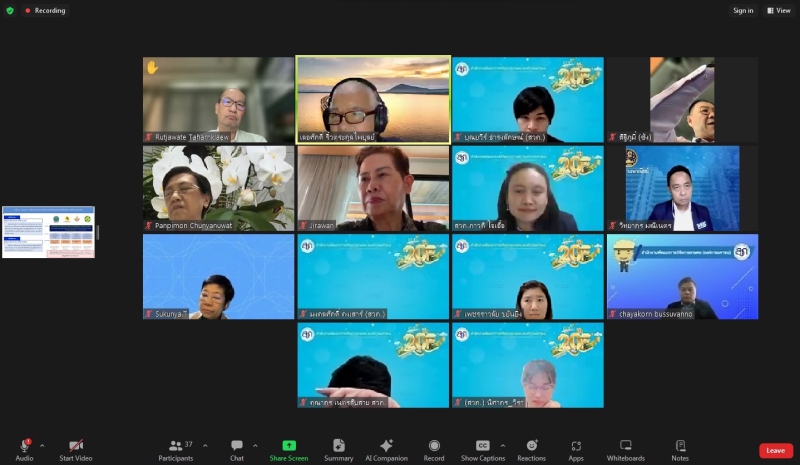Expand the Participants options arrow
This screenshot has width=800, height=465.
205,446
